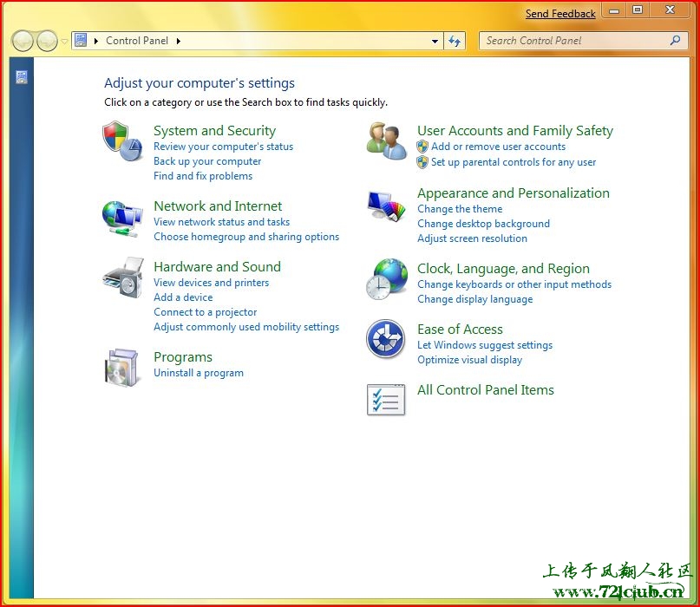Click the search magnifier icon
This screenshot has height=607, width=700.
[675, 41]
